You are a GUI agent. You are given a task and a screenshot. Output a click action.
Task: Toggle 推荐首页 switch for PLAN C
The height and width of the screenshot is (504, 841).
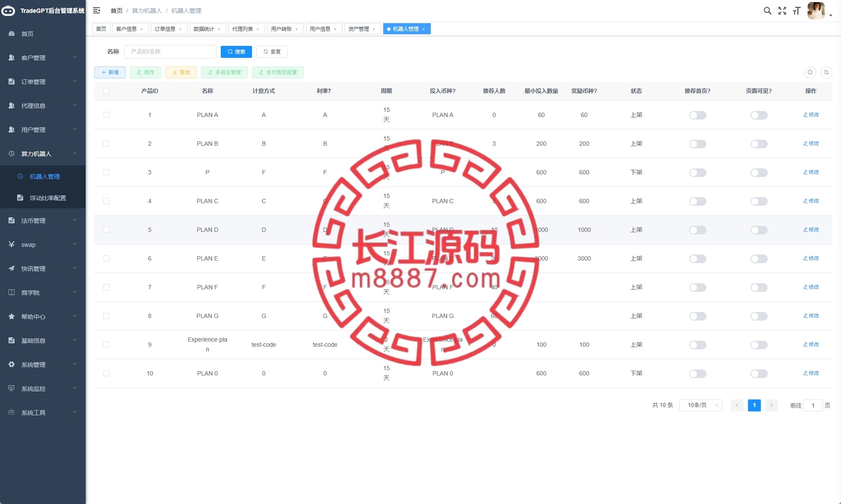697,201
